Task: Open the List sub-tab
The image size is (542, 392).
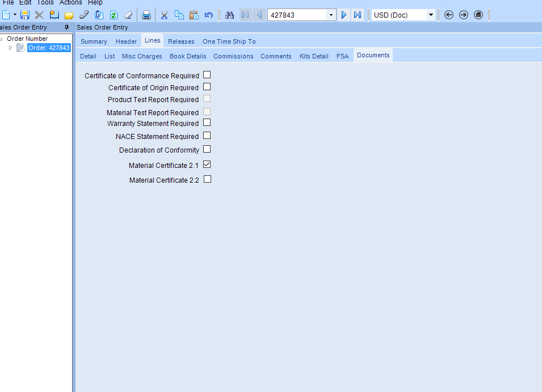Action: 110,56
